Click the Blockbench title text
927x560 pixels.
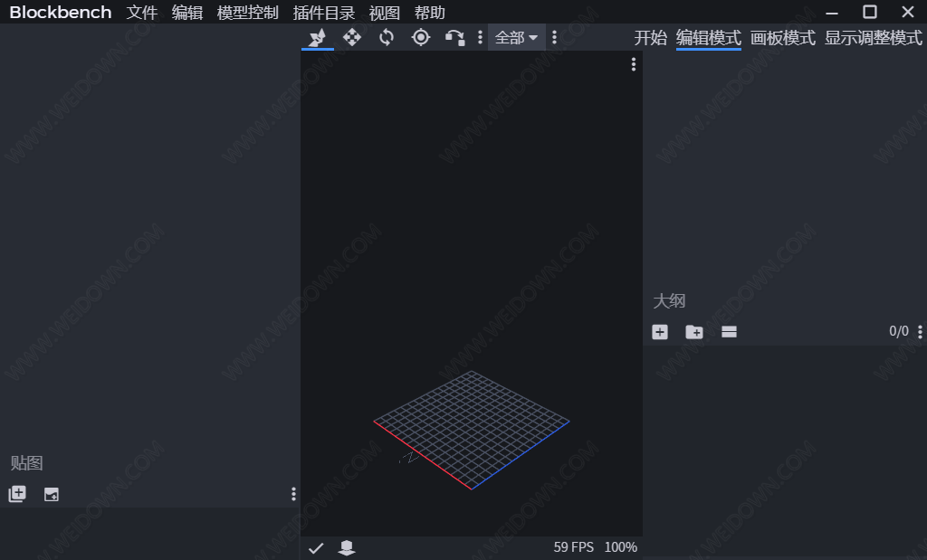[61, 13]
